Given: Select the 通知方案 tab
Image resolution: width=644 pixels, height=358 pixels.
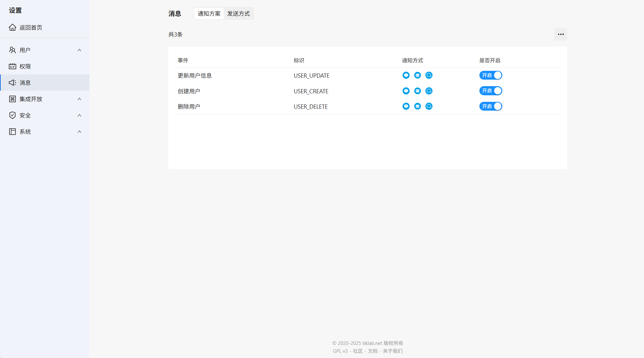Looking at the screenshot, I should coord(209,14).
